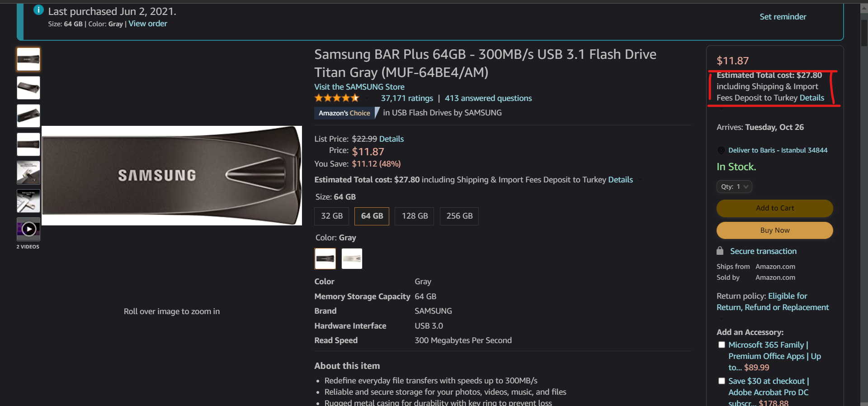Select the second product image thumbnail
Viewport: 868px width, 406px height.
28,88
